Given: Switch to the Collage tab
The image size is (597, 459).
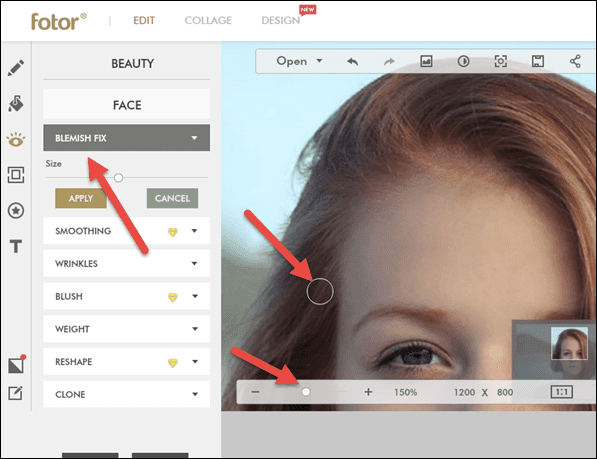Looking at the screenshot, I should [208, 20].
